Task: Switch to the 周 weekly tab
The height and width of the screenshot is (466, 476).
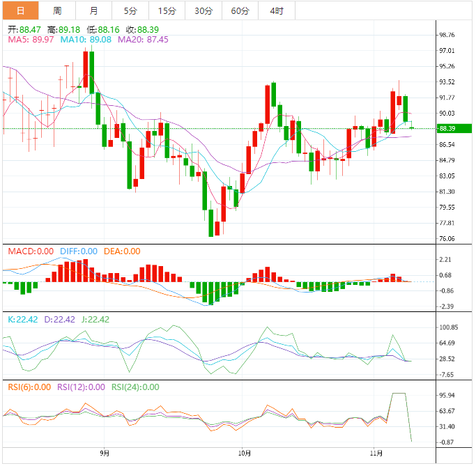Action: click(x=57, y=10)
